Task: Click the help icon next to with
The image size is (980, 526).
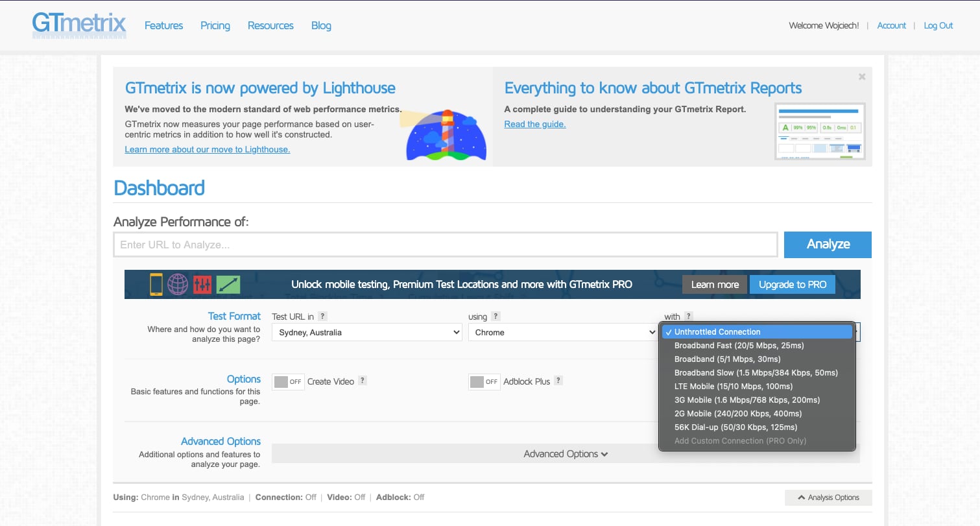Action: (689, 317)
